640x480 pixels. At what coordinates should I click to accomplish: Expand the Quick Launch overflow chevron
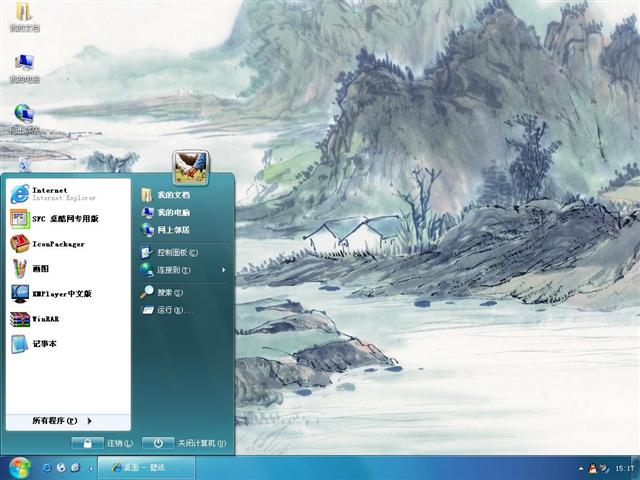(91, 469)
